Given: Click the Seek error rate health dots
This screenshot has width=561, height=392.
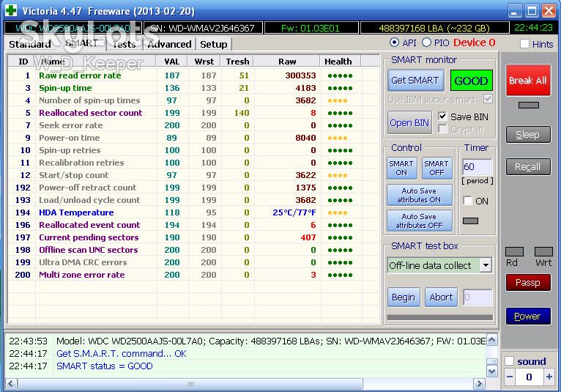Looking at the screenshot, I should pyautogui.click(x=340, y=125).
